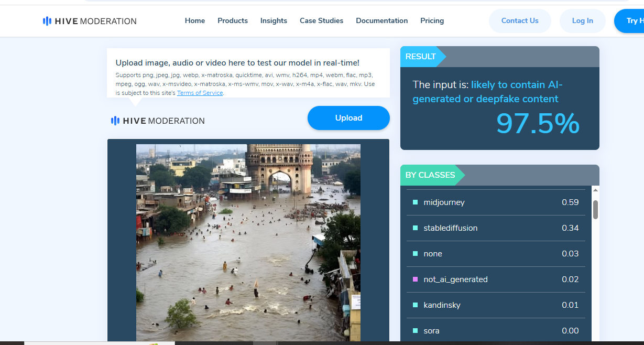Viewport: 644px width, 345px height.
Task: Click the partially visible Try button
Action: tap(629, 21)
